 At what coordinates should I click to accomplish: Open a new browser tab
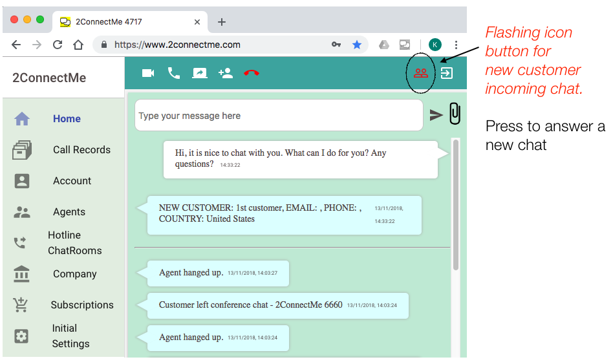222,22
